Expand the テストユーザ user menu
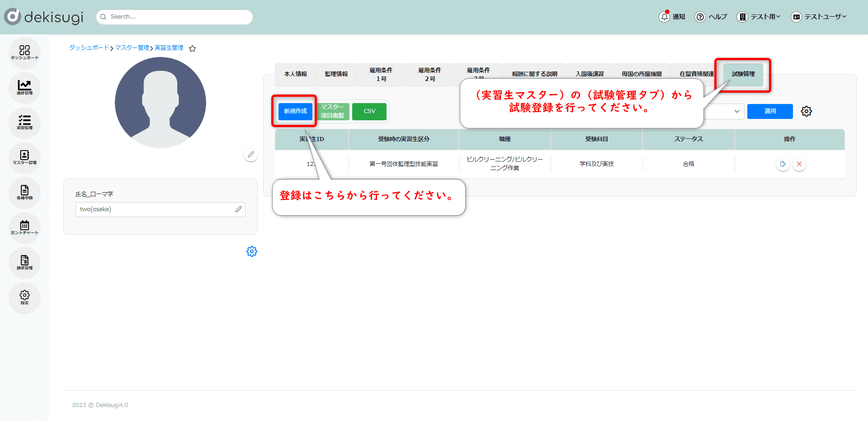The image size is (868, 421). tap(819, 17)
